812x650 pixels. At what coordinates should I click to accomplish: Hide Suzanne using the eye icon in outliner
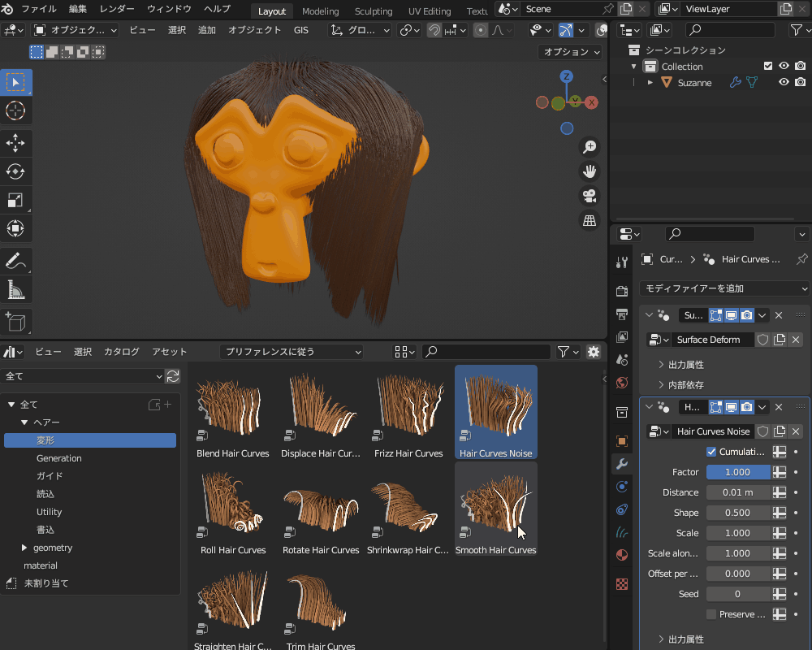click(783, 82)
